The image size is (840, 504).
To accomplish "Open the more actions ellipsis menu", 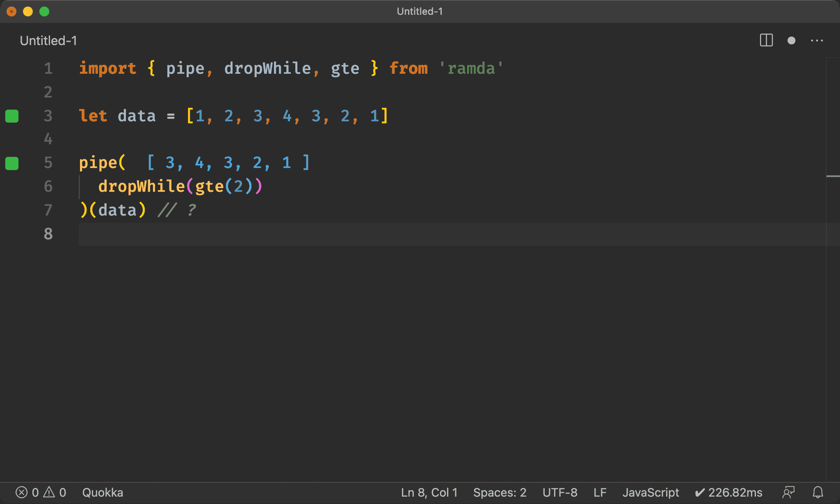I will point(817,41).
